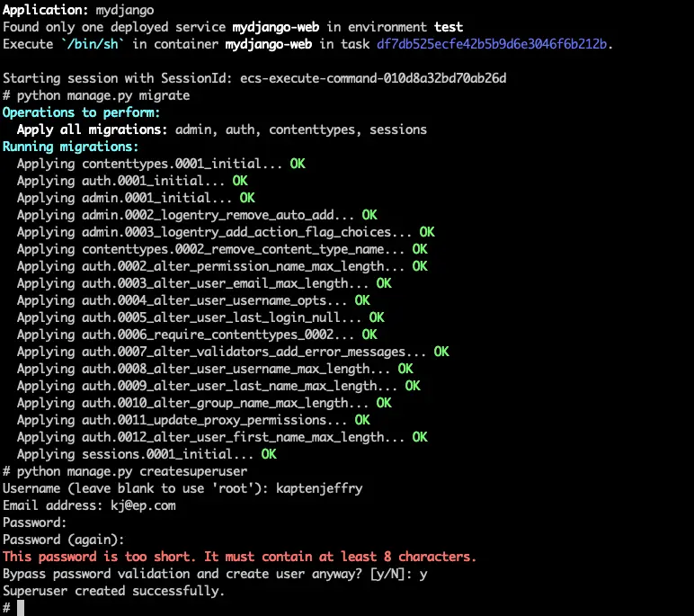This screenshot has height=616, width=694.
Task: Click 'Applying admin.0001_initial' line
Action: (x=136, y=198)
